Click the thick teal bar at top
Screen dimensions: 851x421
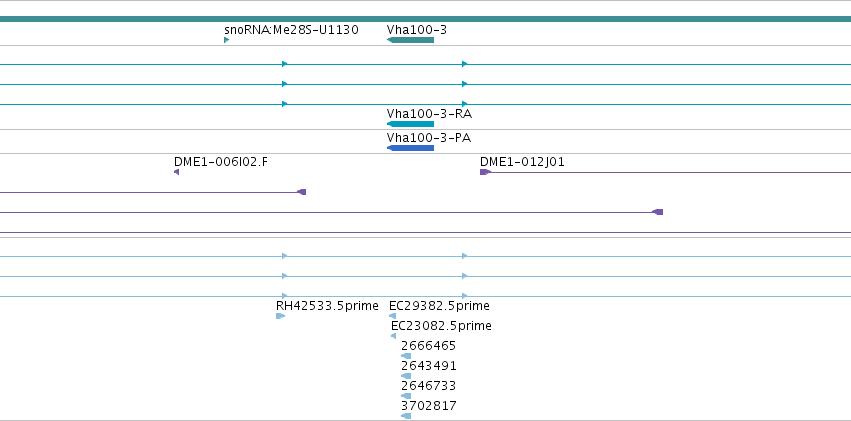point(426,19)
